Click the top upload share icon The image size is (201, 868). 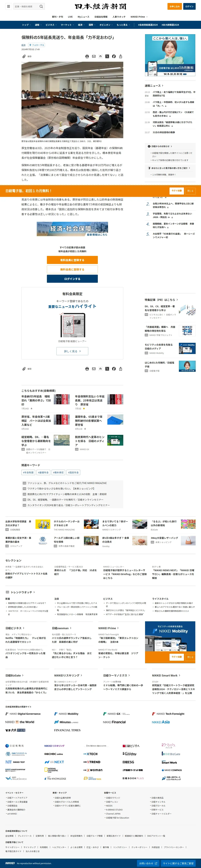pos(121,57)
